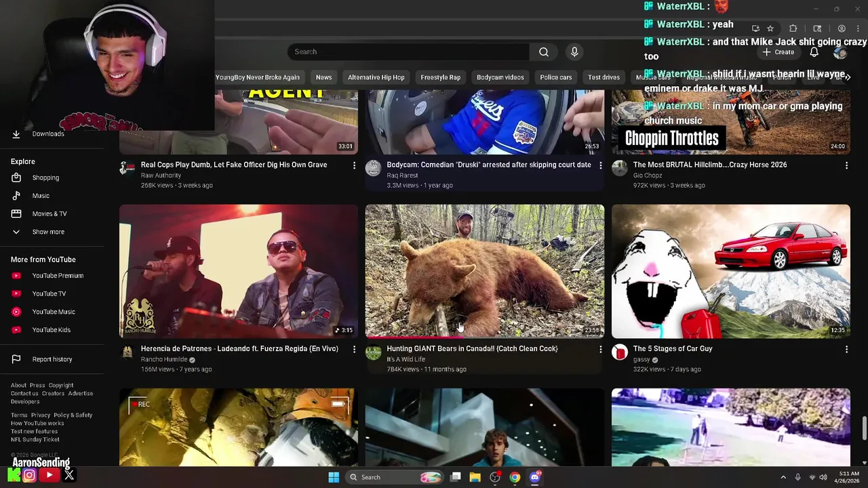Click the Downloads icon in sidebar
Image resolution: width=868 pixels, height=488 pixels.
(x=16, y=134)
